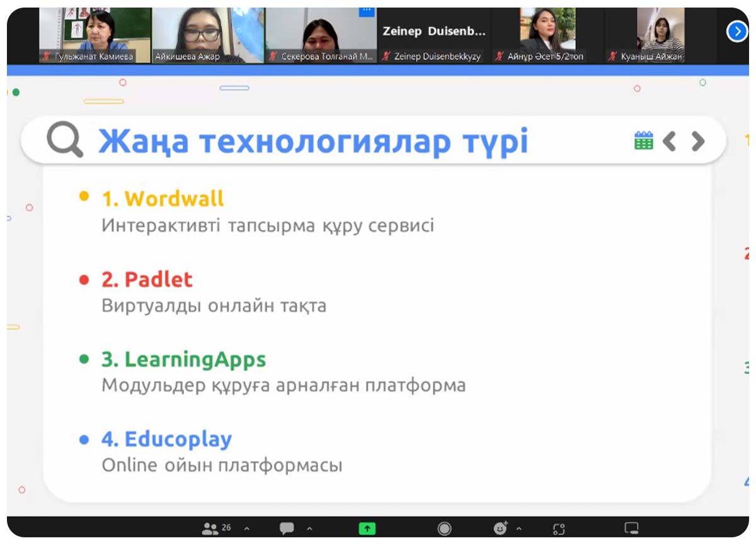Select Куаныш Айжан's video thumbnail
The image size is (756, 548).
tap(660, 35)
